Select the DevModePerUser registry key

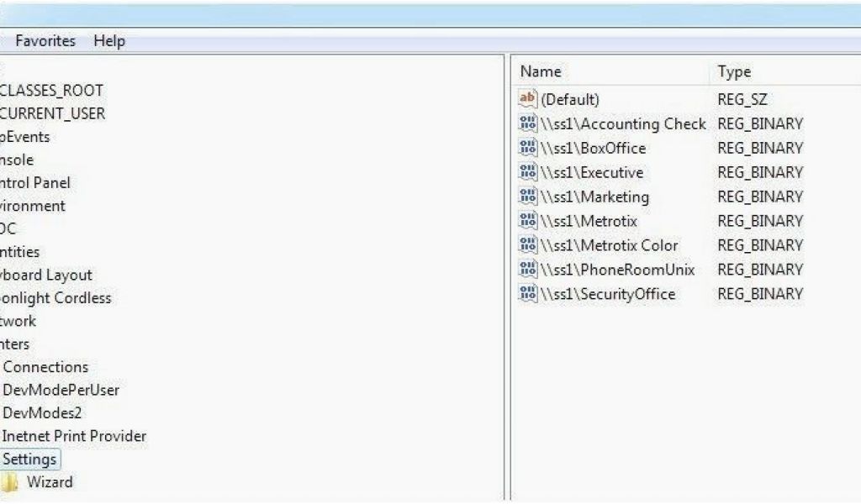(x=61, y=390)
